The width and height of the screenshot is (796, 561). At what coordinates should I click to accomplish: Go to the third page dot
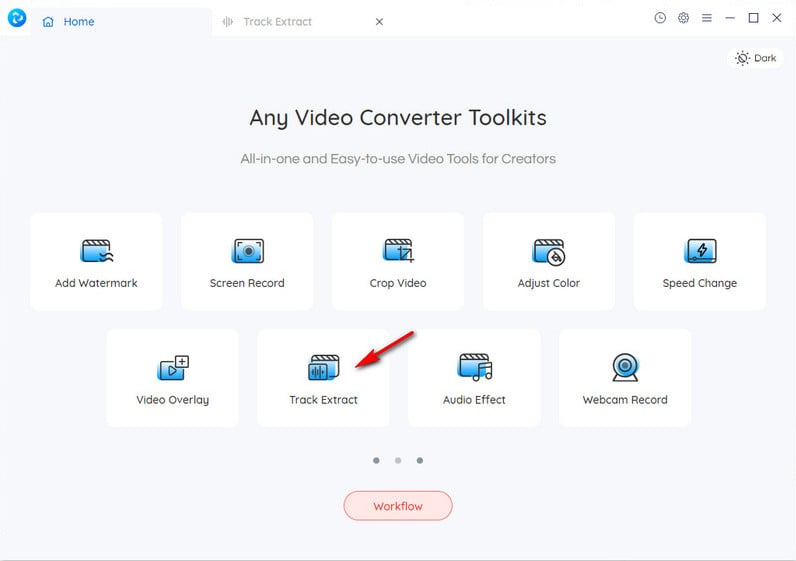(420, 460)
